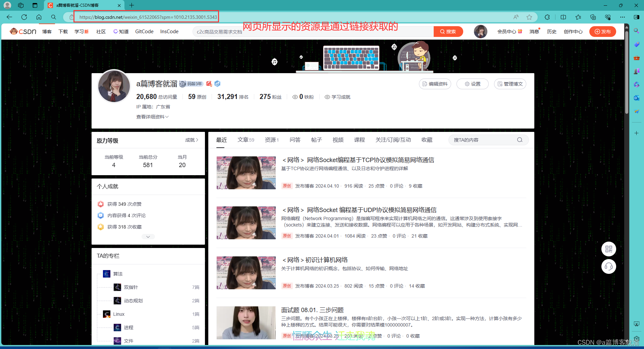The width and height of the screenshot is (644, 349).
Task: Expand the 算法 column in TA的专栏
Action: (x=118, y=273)
